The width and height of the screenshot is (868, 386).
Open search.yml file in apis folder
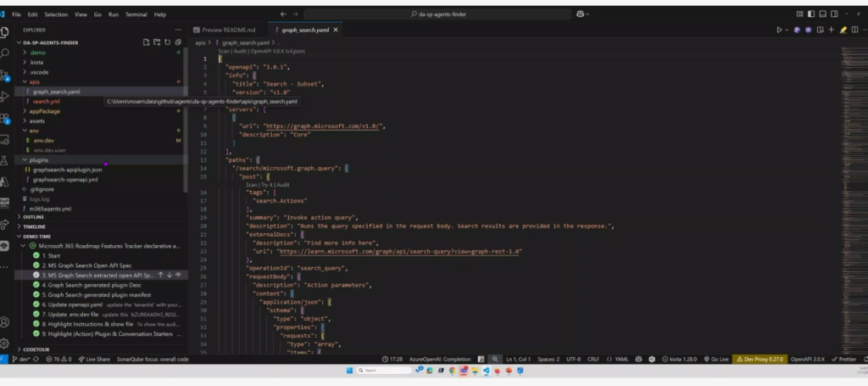(46, 101)
